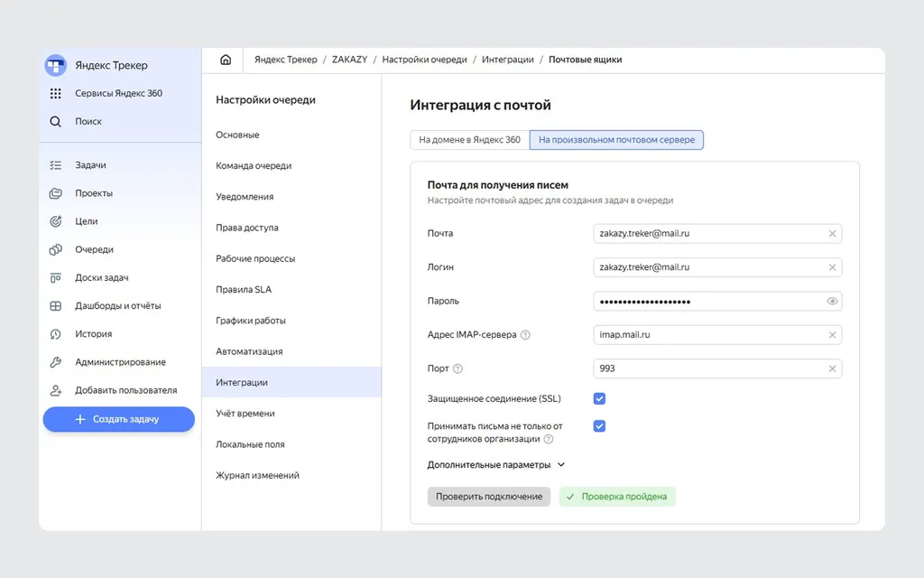
Task: Toggle accepting mail from non-employees checkbox
Action: point(599,426)
